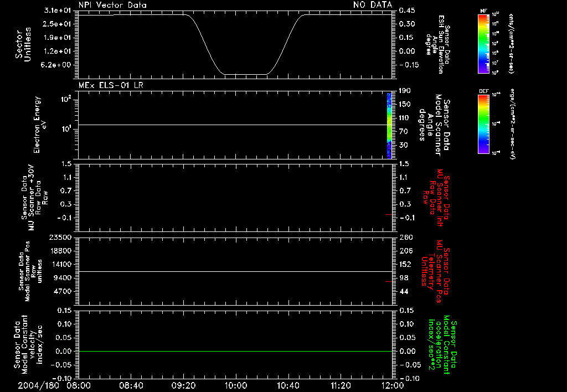Image resolution: width=567 pixels, height=392 pixels.
Task: Click the 11:20 time tick label
Action: point(341,385)
